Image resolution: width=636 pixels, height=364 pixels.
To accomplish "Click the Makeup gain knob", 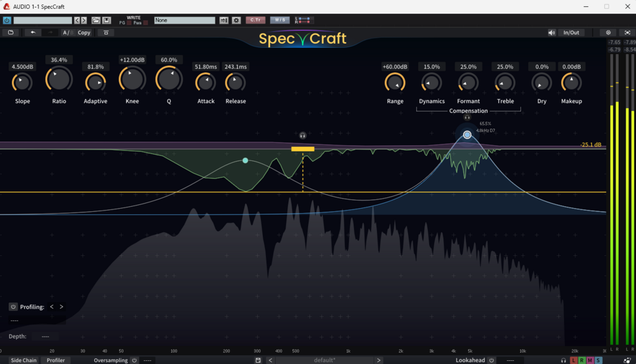I will [571, 83].
